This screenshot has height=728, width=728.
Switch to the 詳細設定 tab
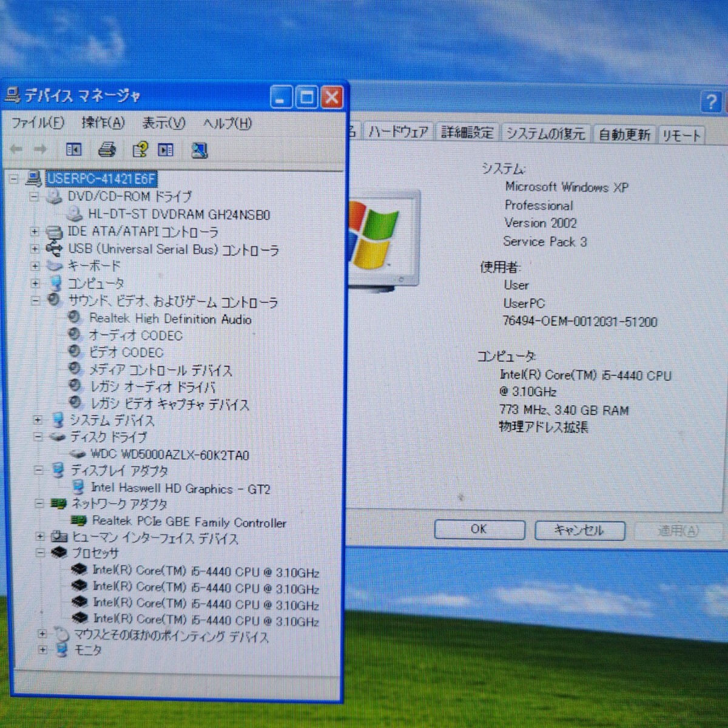click(467, 132)
